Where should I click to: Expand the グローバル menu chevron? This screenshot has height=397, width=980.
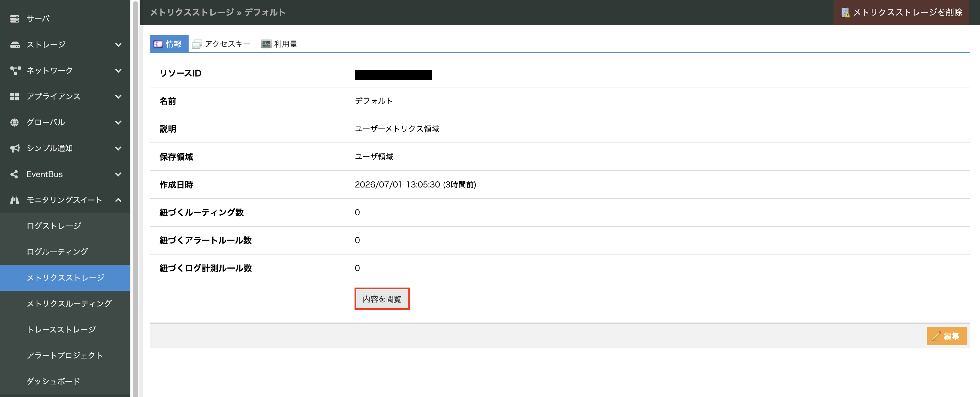tap(118, 122)
